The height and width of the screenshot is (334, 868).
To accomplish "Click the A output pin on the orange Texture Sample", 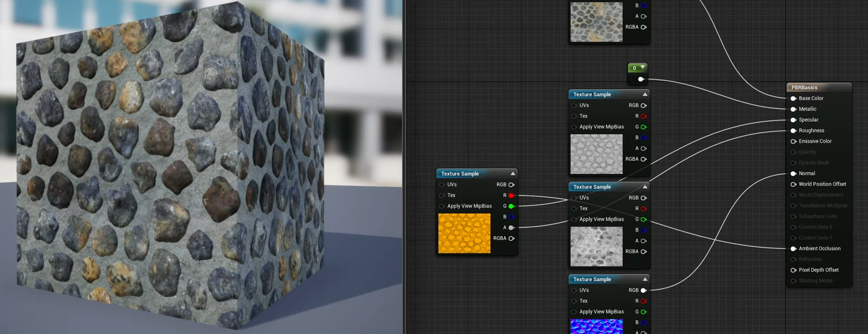I will [x=512, y=228].
